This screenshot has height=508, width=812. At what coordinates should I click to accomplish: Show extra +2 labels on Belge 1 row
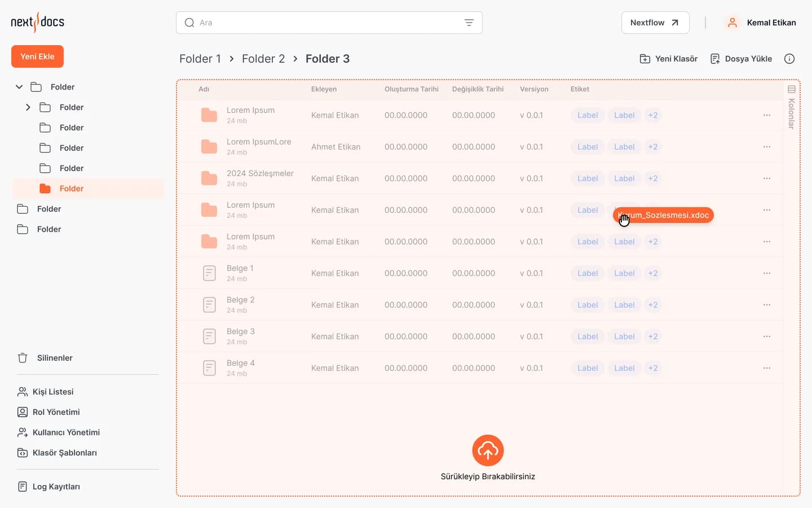[x=653, y=273]
